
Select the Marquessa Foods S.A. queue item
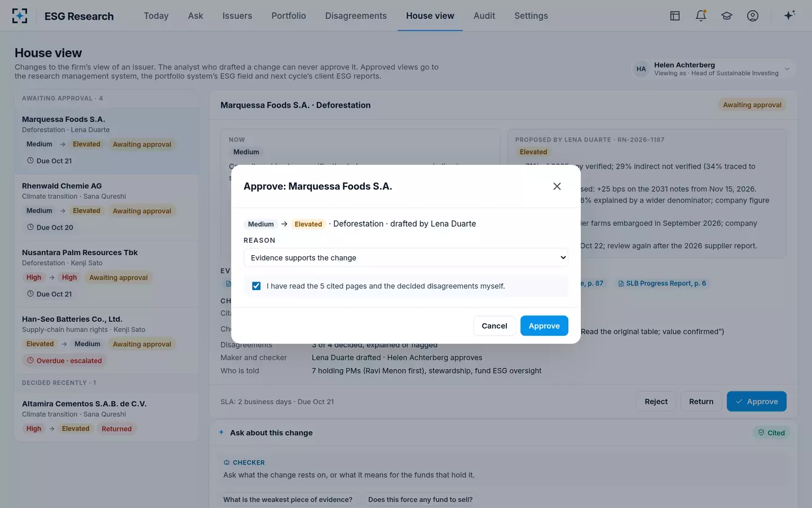(x=107, y=141)
